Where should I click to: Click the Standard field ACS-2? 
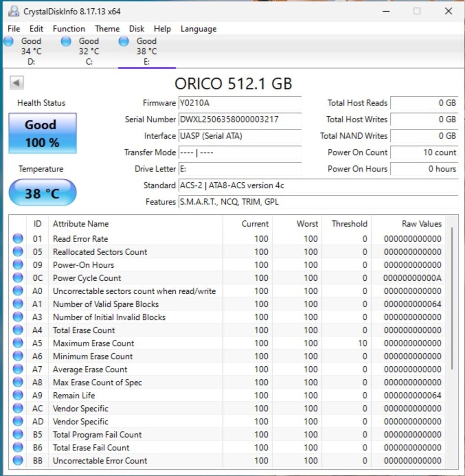tap(318, 185)
